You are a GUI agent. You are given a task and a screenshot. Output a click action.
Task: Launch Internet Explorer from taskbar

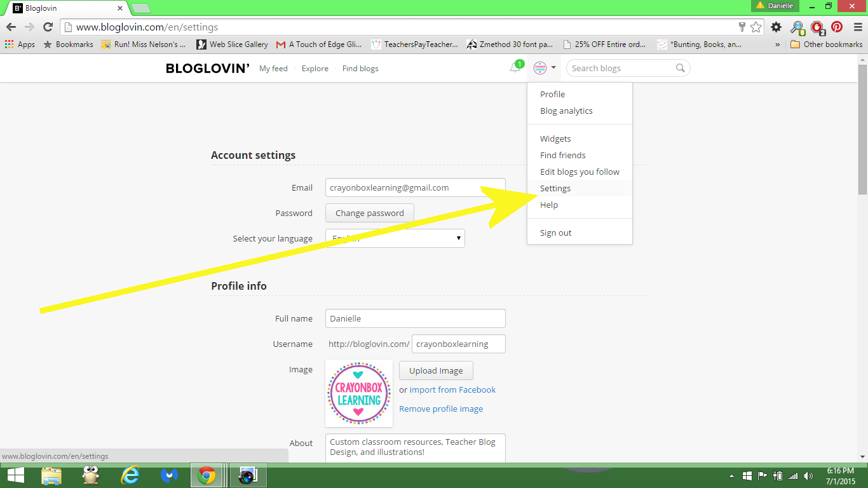(130, 475)
